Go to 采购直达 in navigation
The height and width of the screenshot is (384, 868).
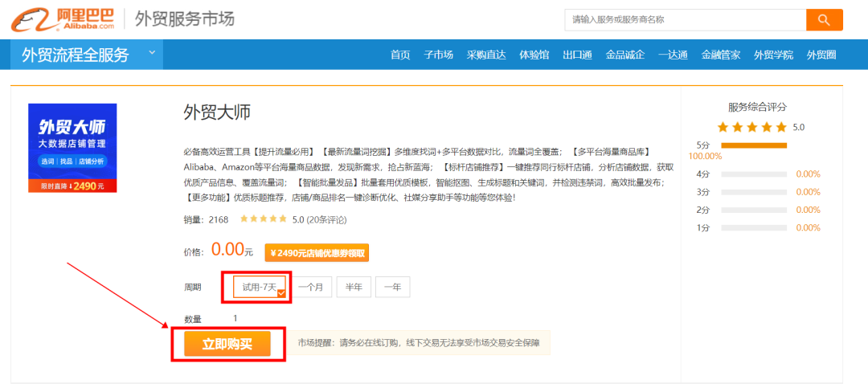click(x=486, y=55)
